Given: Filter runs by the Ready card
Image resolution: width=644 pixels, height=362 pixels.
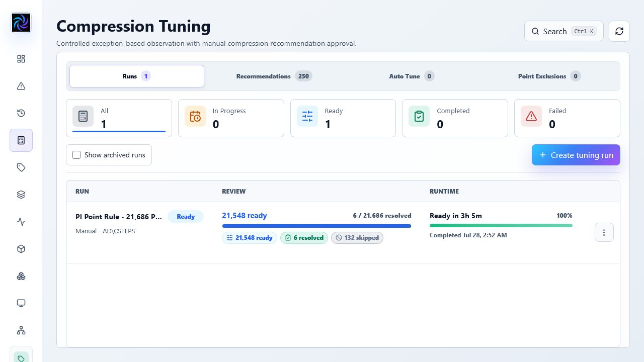Looking at the screenshot, I should click(343, 118).
